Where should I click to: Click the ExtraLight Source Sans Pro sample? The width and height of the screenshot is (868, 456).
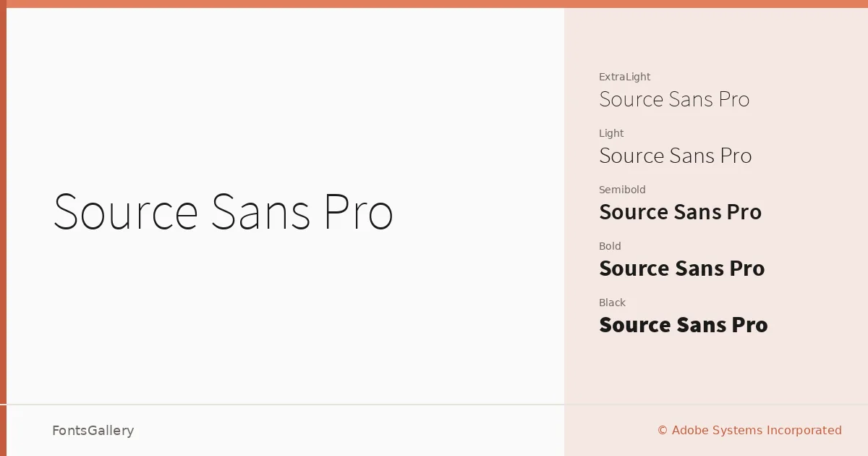[x=674, y=99]
